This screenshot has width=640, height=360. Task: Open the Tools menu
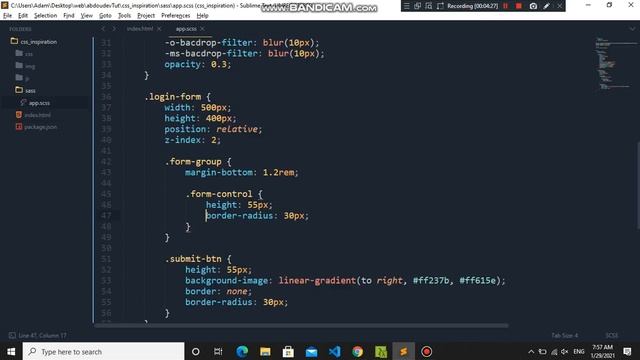pos(124,16)
